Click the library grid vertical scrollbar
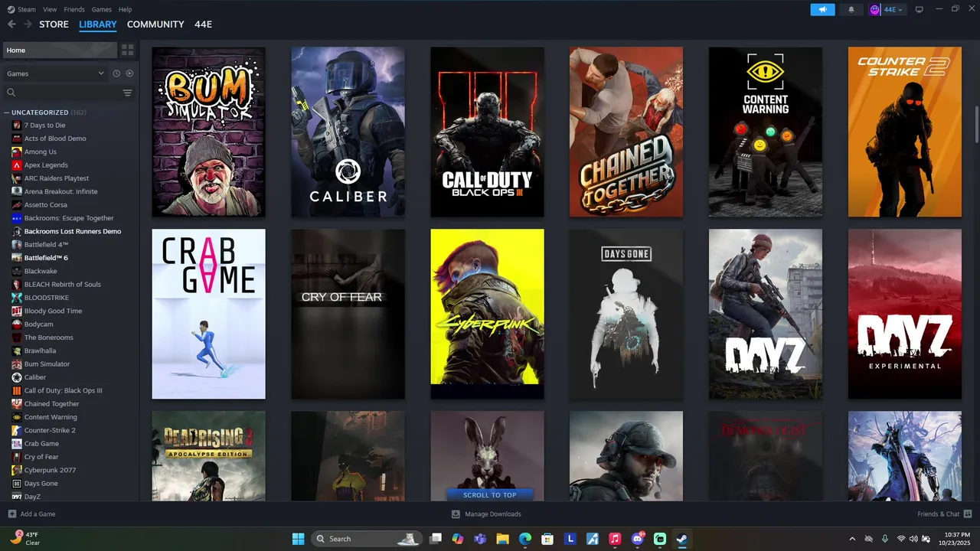The width and height of the screenshot is (980, 551). click(x=976, y=124)
